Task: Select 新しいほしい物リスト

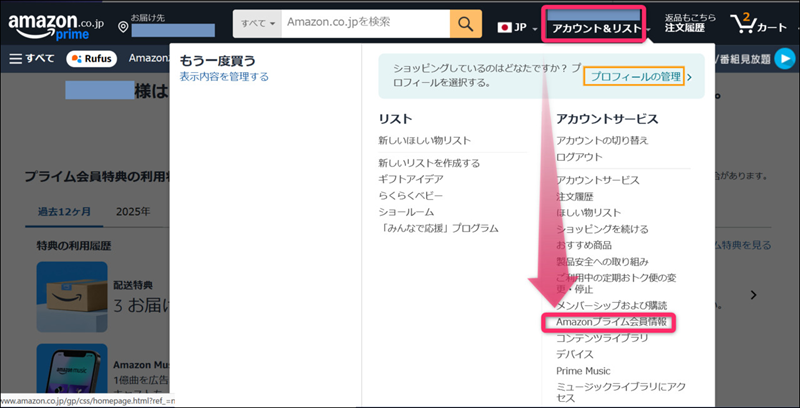Action: point(424,140)
